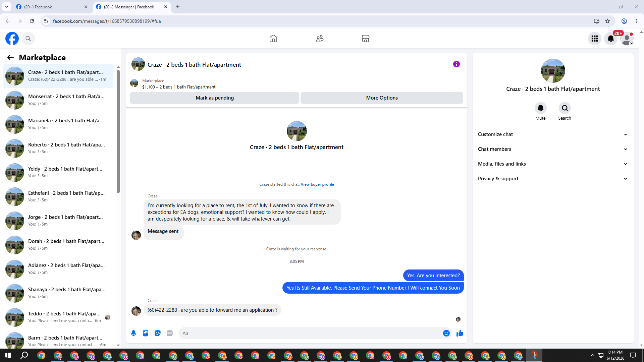Screen dimensions: 644x362
Task: Choose a sticker
Action: 158,333
